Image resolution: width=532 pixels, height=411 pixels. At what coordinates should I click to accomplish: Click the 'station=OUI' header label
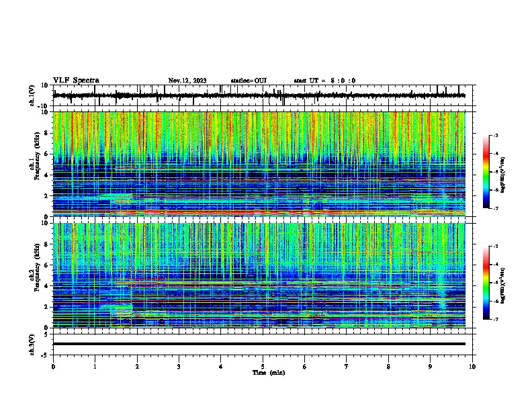249,81
